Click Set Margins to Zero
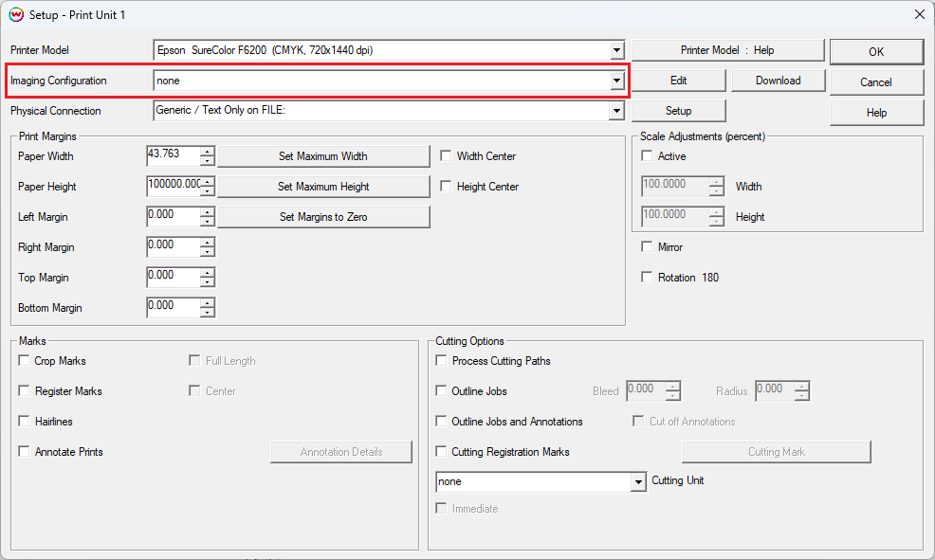 click(x=323, y=217)
